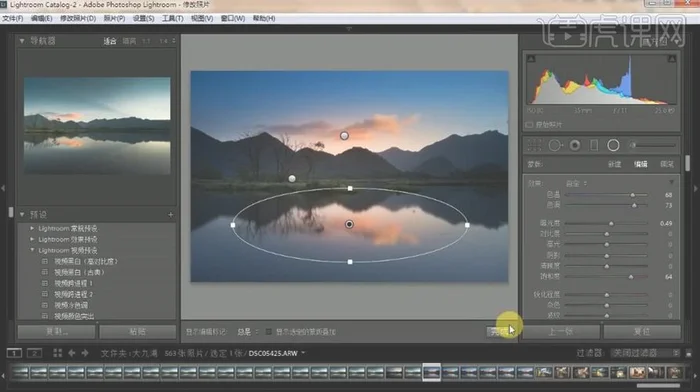Open the Help (H) menu
The width and height of the screenshot is (700, 392).
click(264, 18)
